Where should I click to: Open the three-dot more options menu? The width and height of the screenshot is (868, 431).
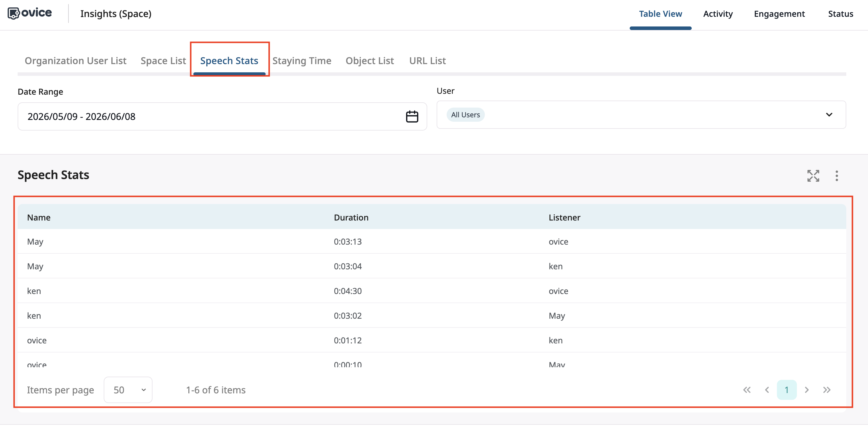[x=836, y=176]
